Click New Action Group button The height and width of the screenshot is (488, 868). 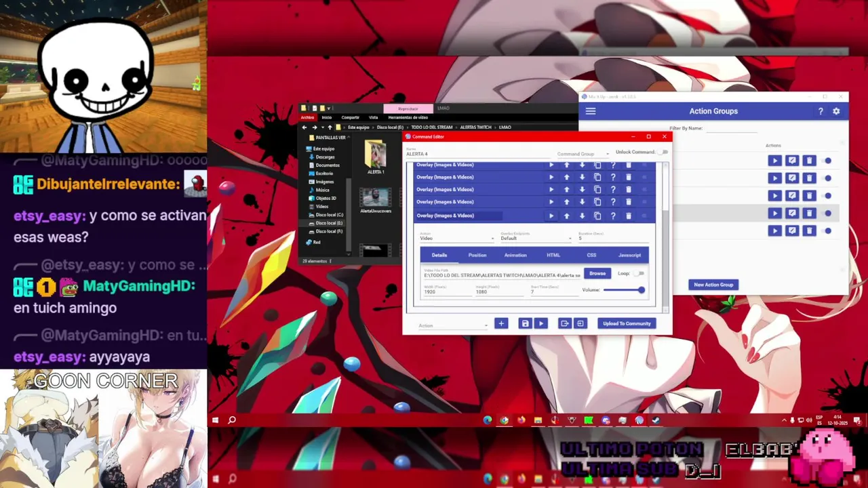tap(713, 285)
